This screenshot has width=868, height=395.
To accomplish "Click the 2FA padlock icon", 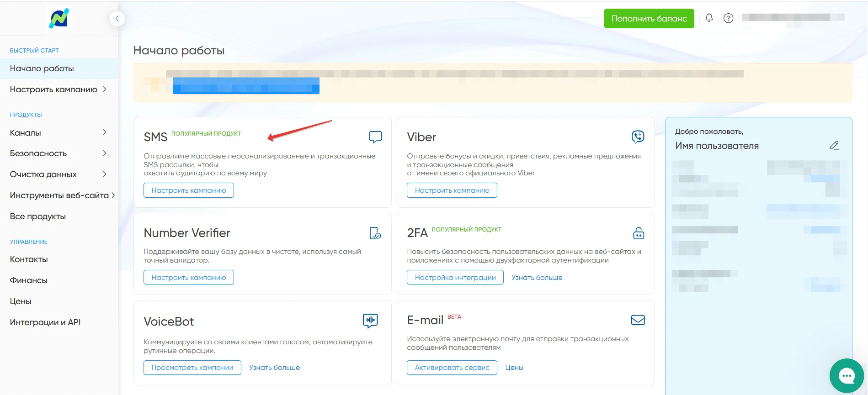I will tap(639, 233).
